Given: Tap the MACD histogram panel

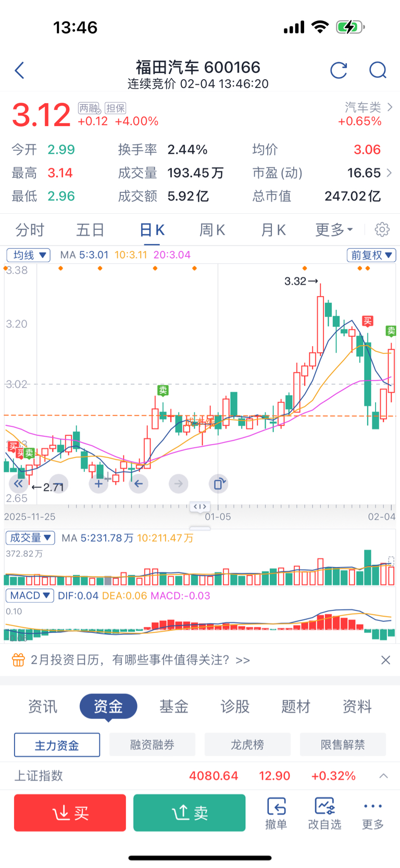Looking at the screenshot, I should [x=200, y=624].
